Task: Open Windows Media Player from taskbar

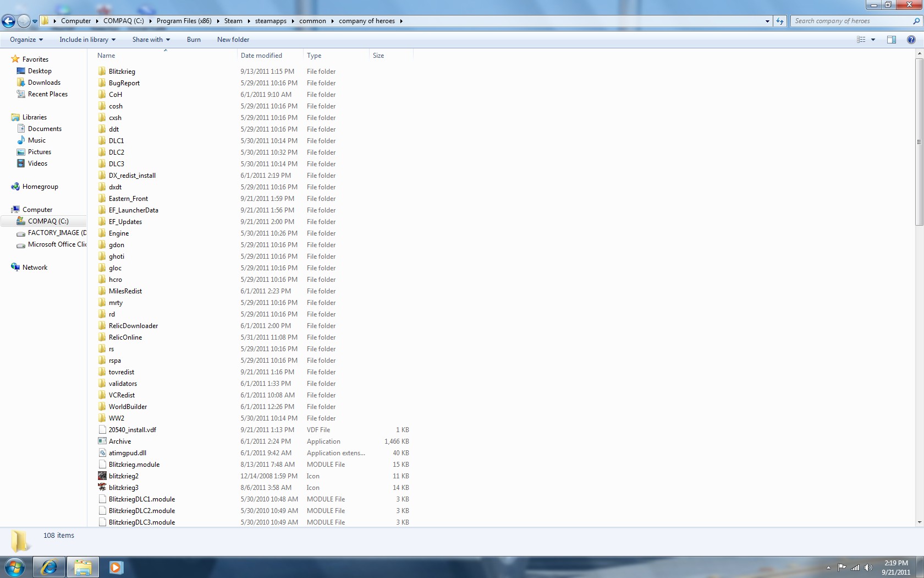Action: [x=116, y=567]
